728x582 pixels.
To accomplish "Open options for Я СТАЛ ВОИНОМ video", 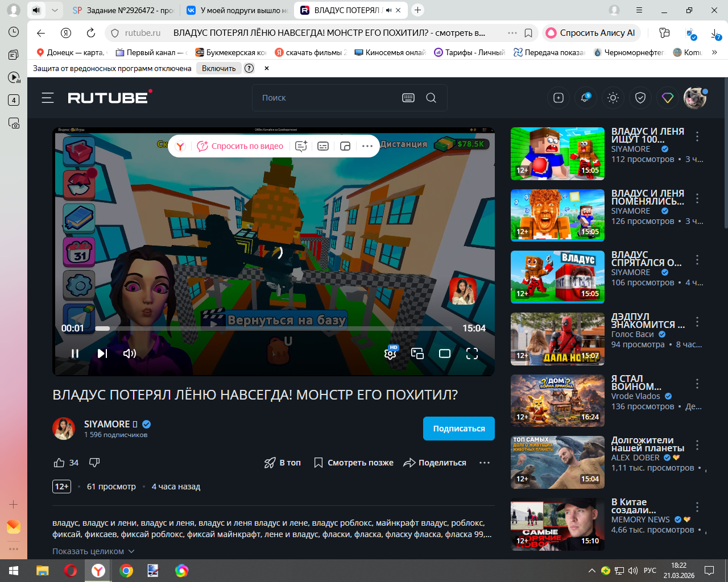I will click(x=697, y=384).
